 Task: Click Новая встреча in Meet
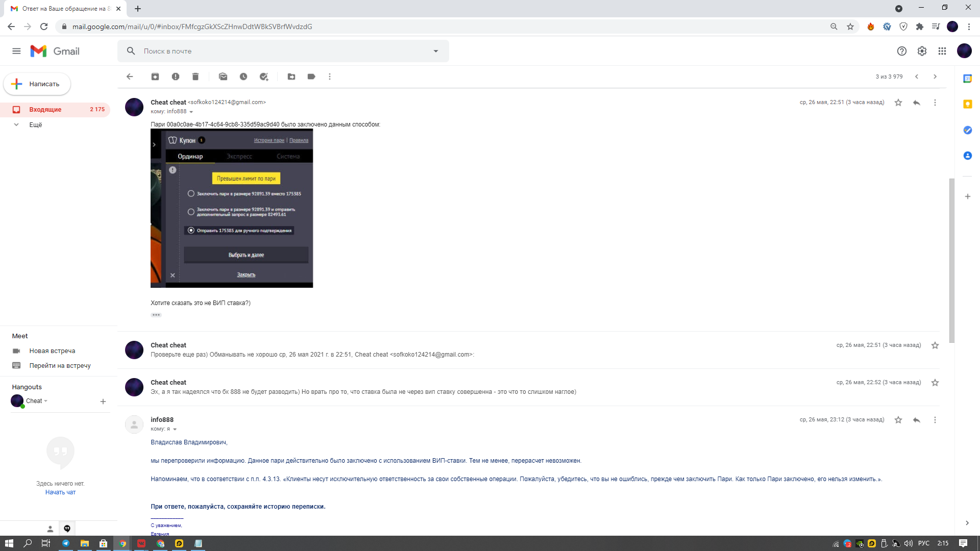point(52,351)
